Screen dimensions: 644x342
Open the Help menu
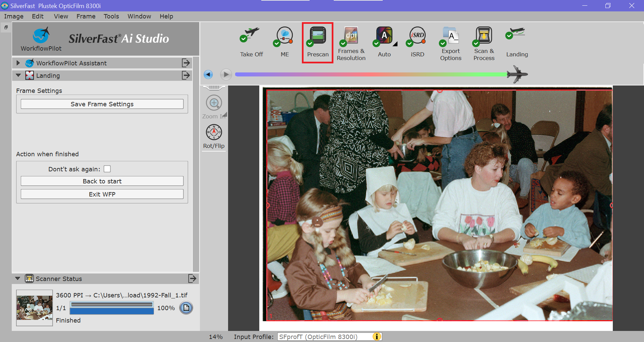[166, 16]
